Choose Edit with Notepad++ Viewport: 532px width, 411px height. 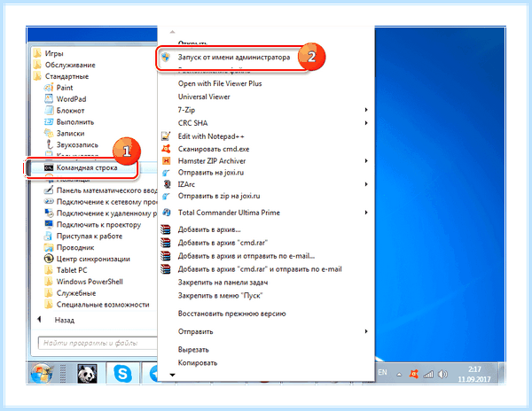tap(211, 136)
